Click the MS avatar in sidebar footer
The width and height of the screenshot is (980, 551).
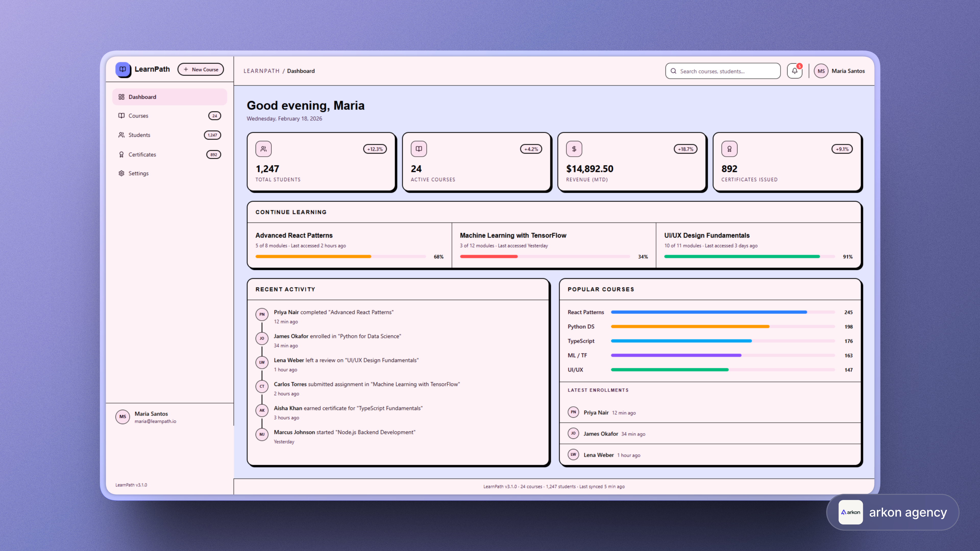[122, 417]
